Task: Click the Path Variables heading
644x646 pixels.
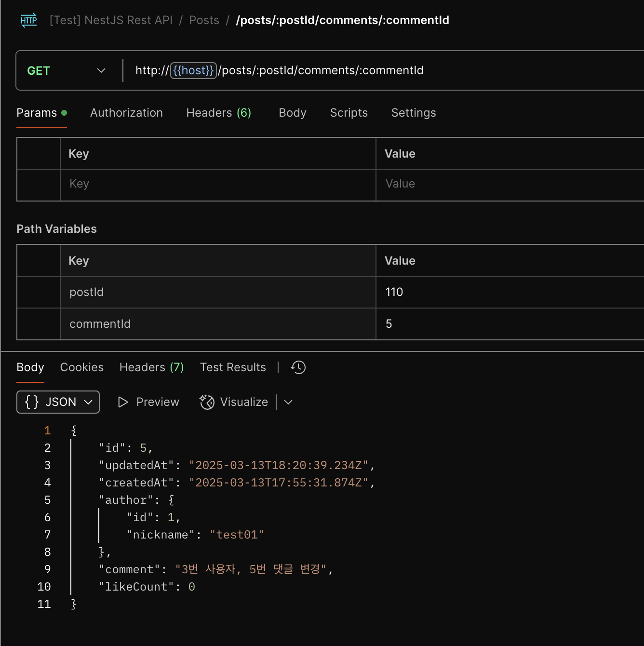Action: coord(56,229)
